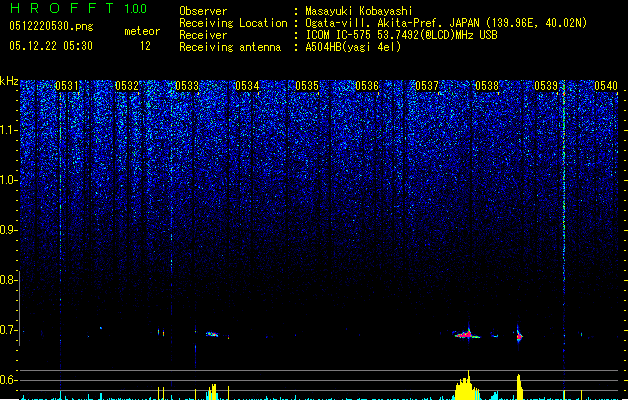This screenshot has height=400, width=629.
Task: Click the 0536 time marker
Action: 367,86
